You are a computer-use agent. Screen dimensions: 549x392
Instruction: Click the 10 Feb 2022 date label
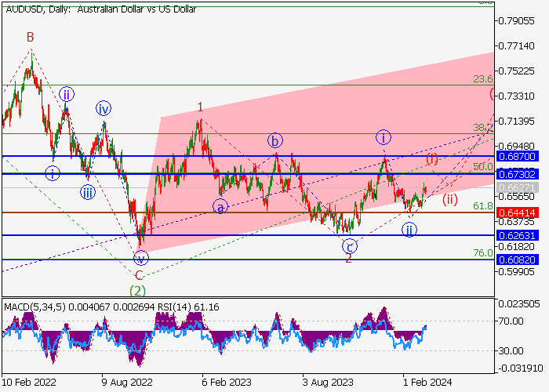29,382
